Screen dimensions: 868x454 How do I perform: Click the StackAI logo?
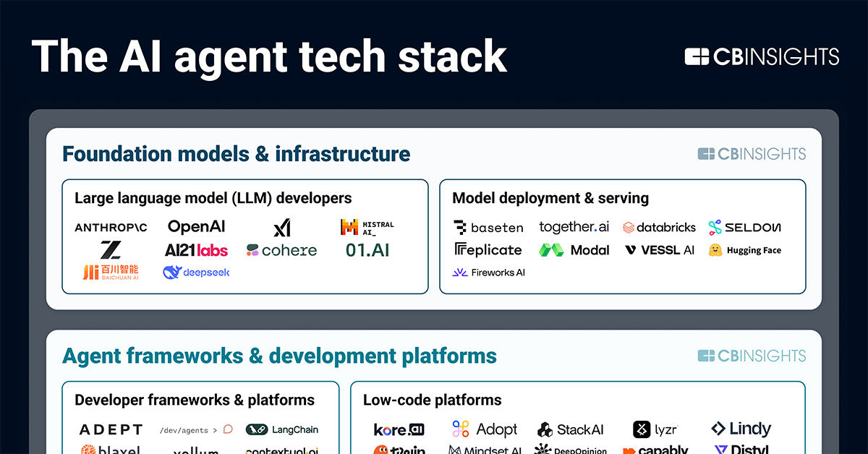point(571,429)
